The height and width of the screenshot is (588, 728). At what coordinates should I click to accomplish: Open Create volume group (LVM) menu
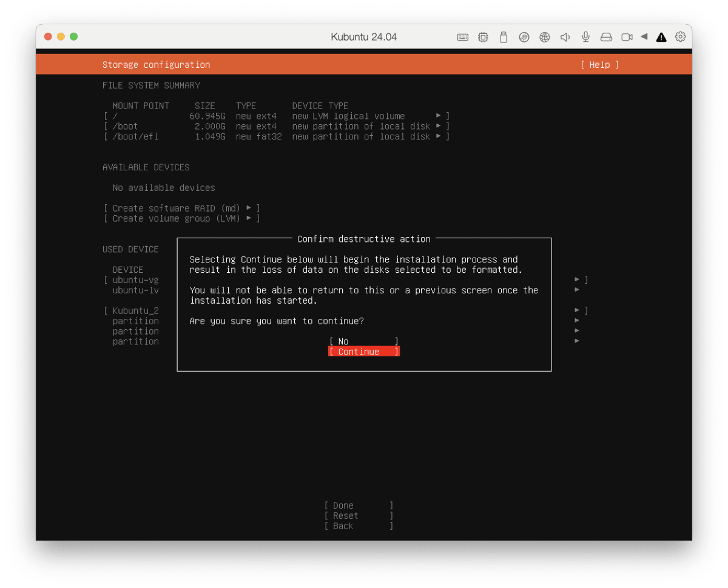(x=181, y=218)
